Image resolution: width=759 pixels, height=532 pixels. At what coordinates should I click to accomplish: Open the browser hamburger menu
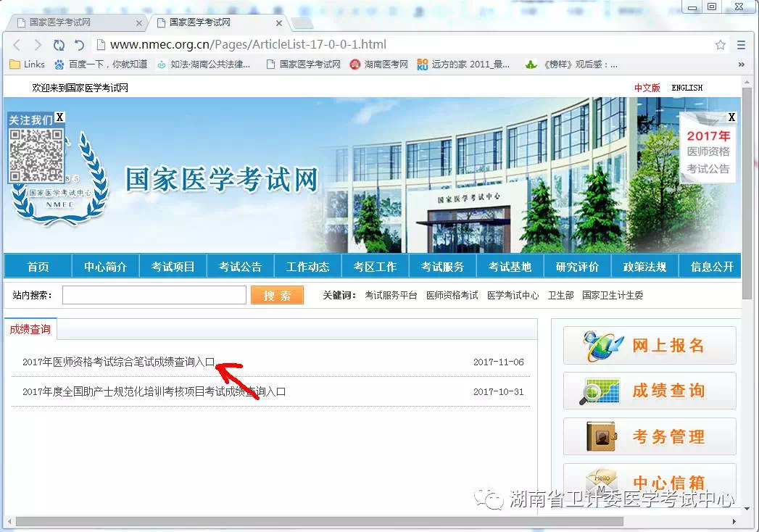click(x=741, y=45)
